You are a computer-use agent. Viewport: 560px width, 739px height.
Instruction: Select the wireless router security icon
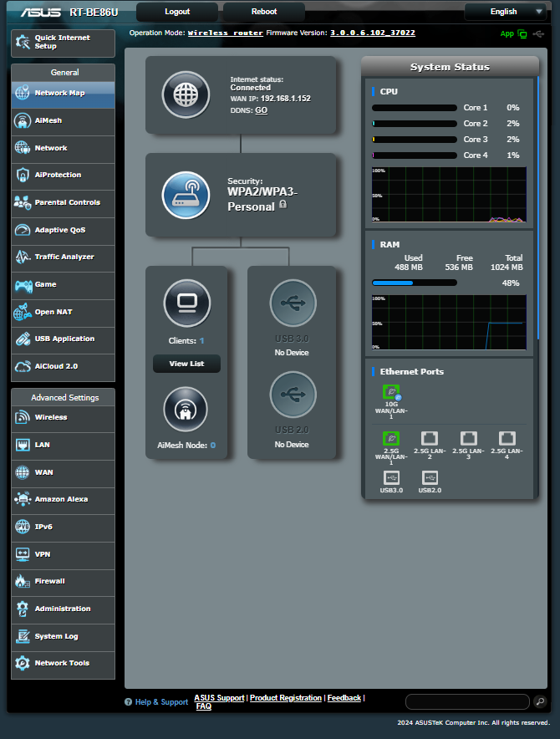(186, 195)
